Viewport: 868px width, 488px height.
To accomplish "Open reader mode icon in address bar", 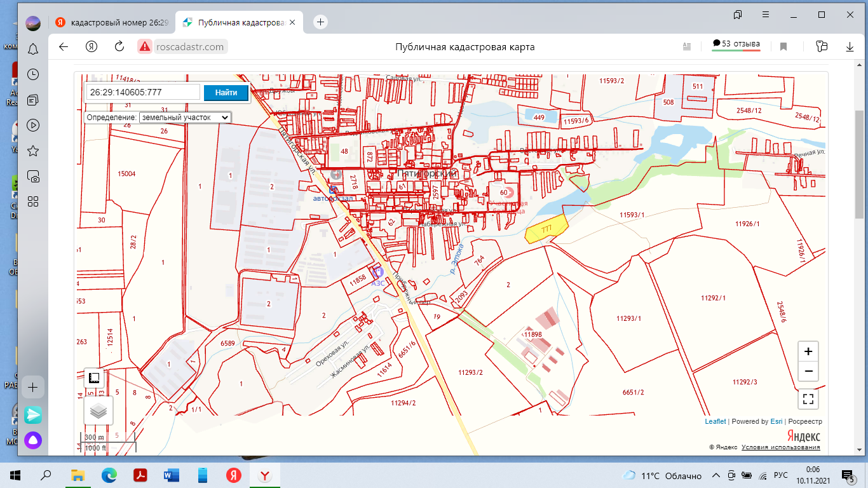I will coord(686,47).
